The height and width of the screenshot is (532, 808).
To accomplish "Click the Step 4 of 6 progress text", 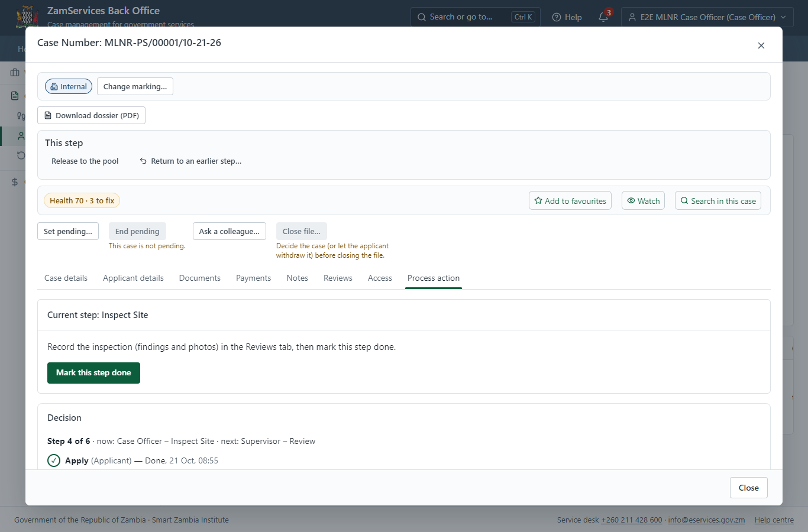I will point(69,441).
